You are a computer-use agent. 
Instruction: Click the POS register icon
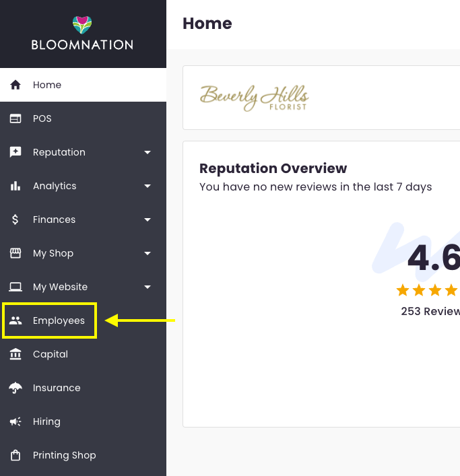tap(15, 118)
